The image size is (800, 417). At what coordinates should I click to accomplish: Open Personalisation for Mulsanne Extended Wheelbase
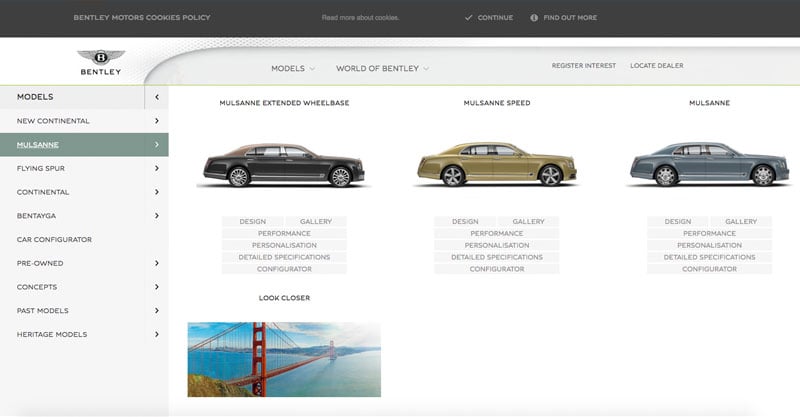(x=284, y=246)
